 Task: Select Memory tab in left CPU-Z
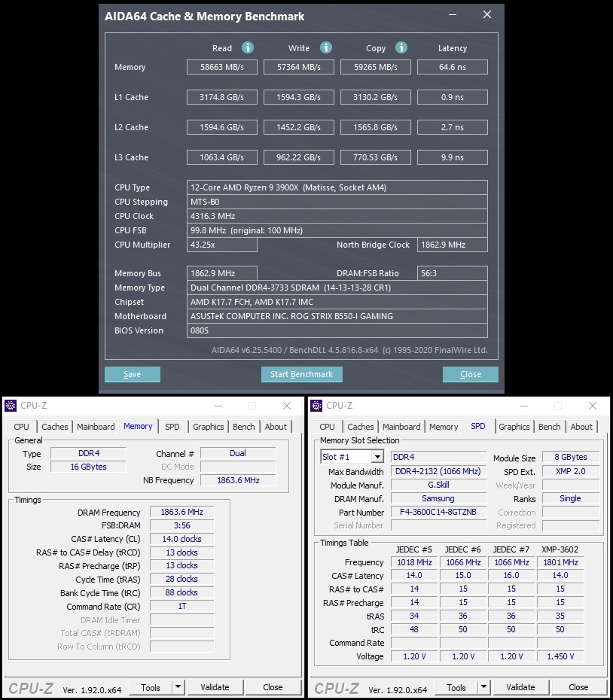pos(138,426)
